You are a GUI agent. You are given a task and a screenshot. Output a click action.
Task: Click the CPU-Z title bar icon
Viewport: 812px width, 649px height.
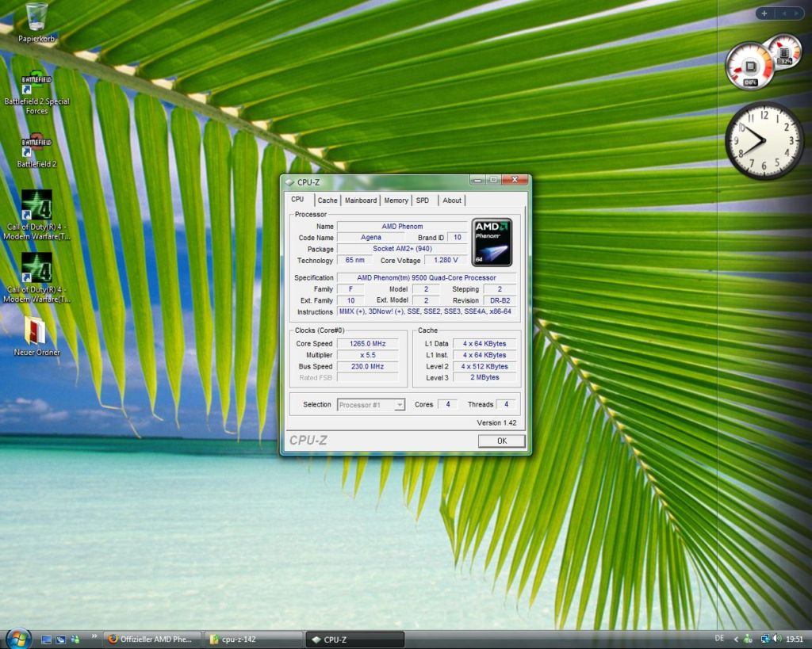(290, 182)
